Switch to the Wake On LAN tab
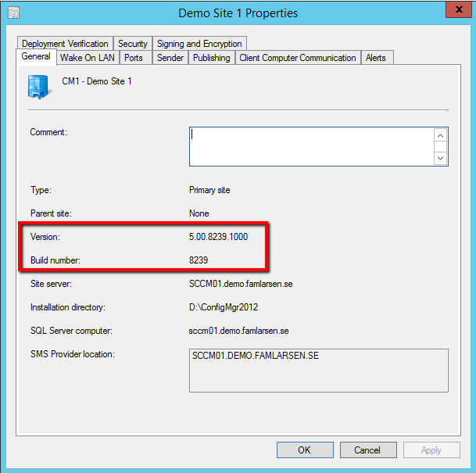Viewport: 476px width, 473px height. (x=87, y=58)
